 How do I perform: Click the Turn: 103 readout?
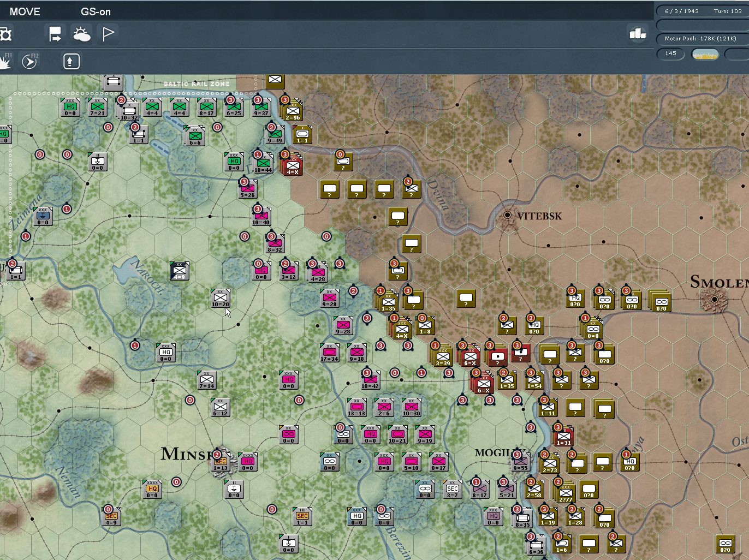coord(728,11)
